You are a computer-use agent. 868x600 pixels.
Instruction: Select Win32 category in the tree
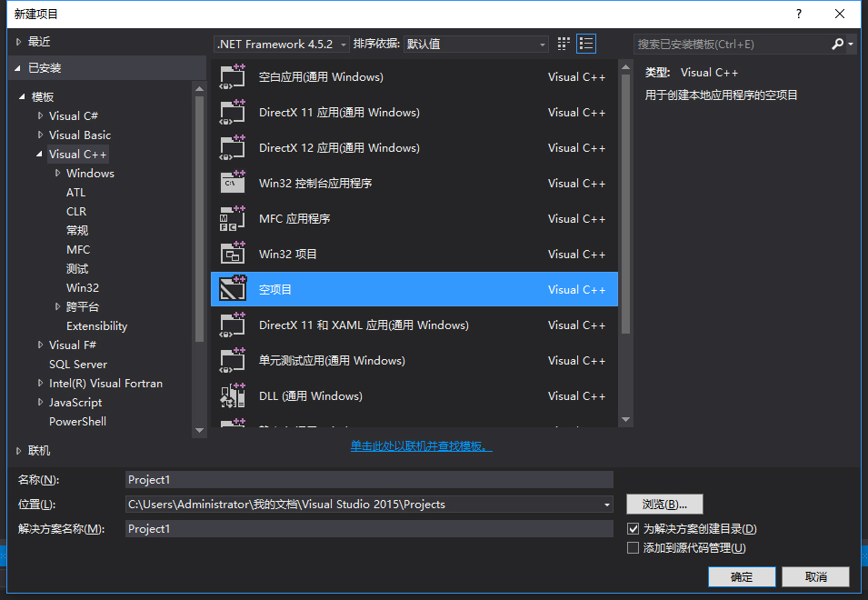(83, 288)
